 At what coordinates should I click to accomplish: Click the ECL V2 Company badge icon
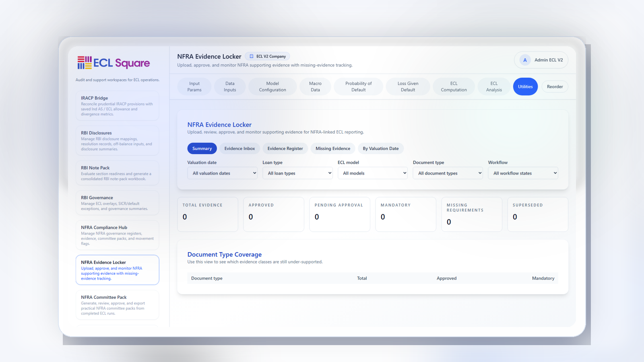pyautogui.click(x=252, y=56)
